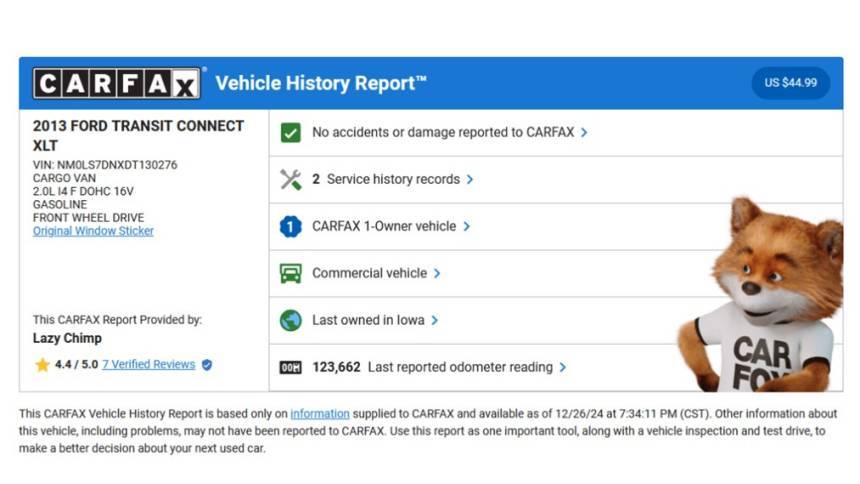
Task: Click the 2013 FORD TRANSIT CONNECT XLT title
Action: pos(138,136)
